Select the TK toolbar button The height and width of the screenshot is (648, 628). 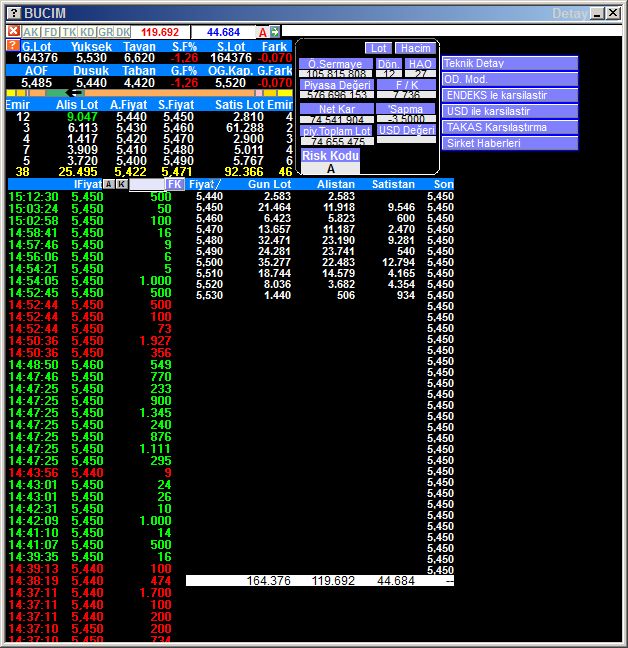pos(69,32)
